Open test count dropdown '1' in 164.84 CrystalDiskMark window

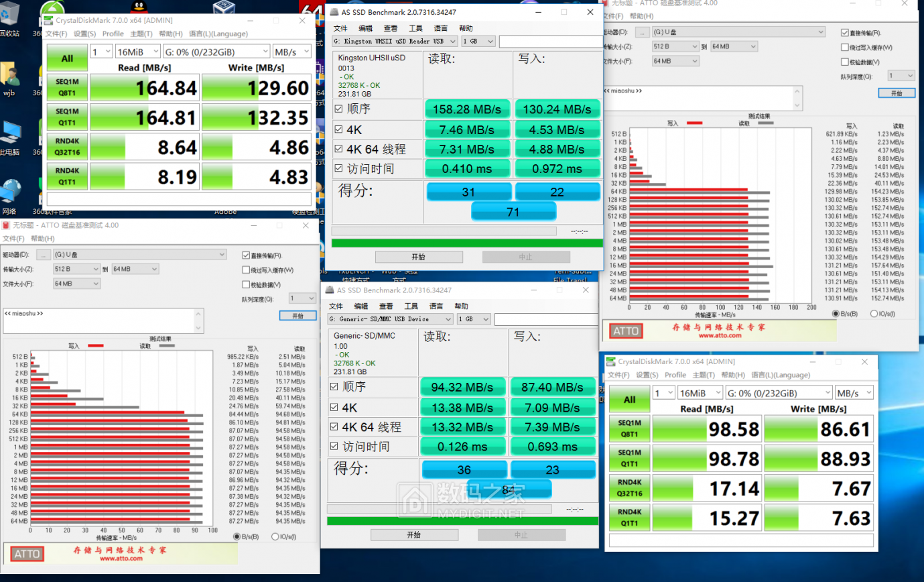tap(101, 52)
